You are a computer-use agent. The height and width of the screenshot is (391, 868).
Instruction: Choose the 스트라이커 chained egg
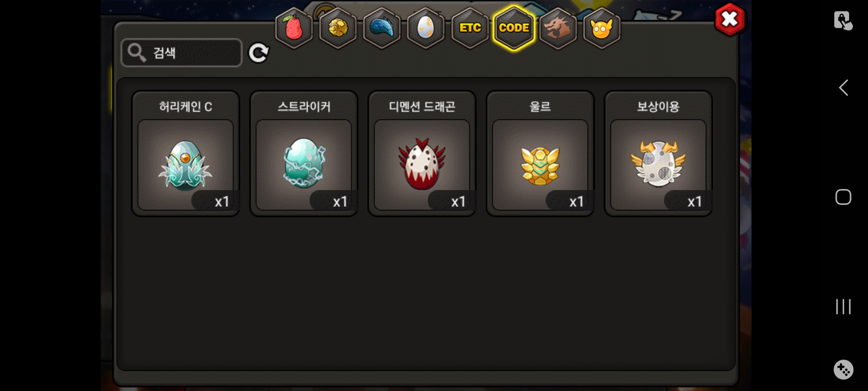[304, 154]
